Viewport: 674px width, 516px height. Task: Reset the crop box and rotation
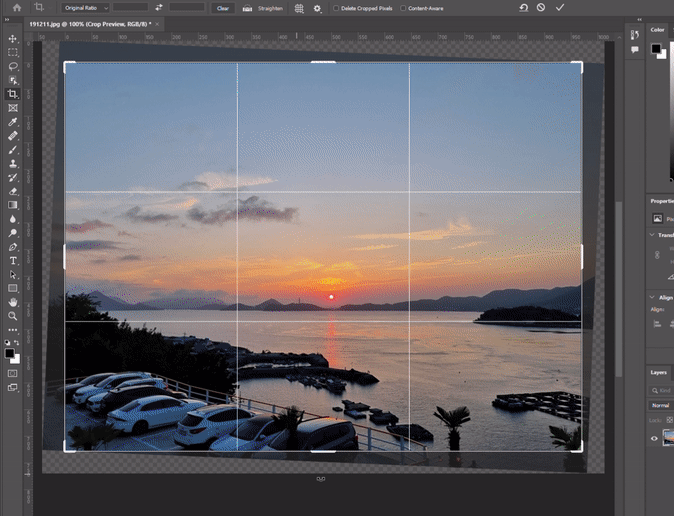pyautogui.click(x=524, y=7)
